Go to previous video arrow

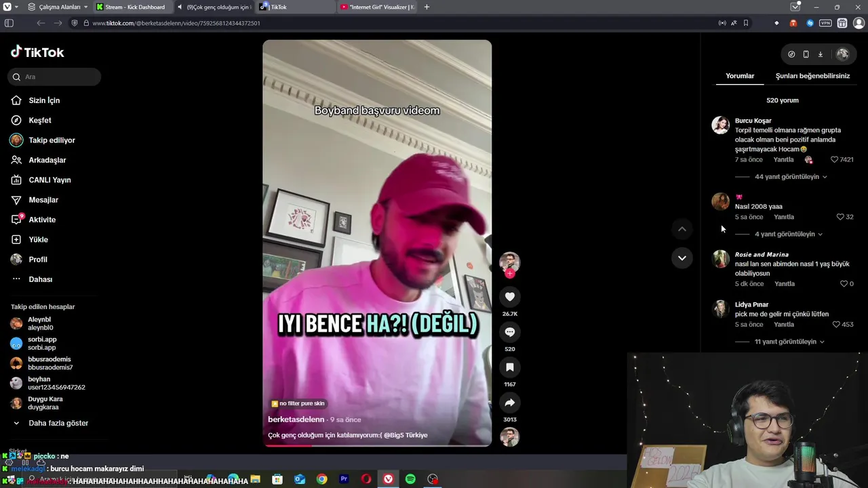(682, 229)
